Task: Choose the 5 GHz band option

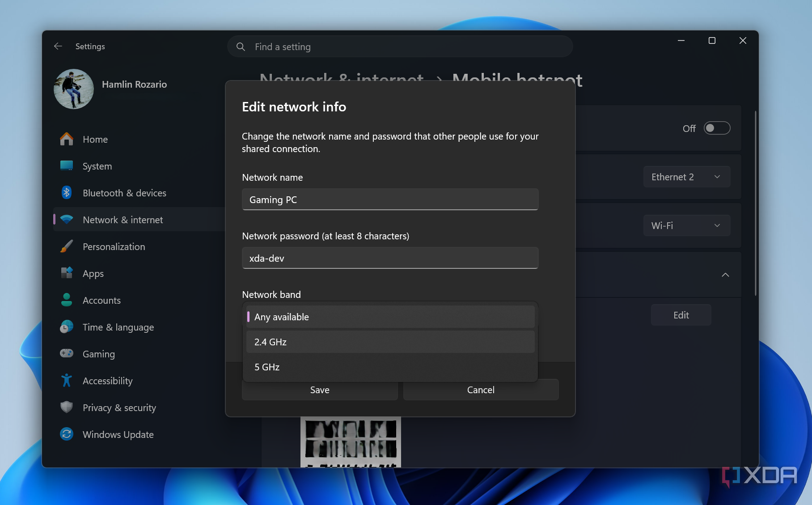Action: tap(390, 367)
